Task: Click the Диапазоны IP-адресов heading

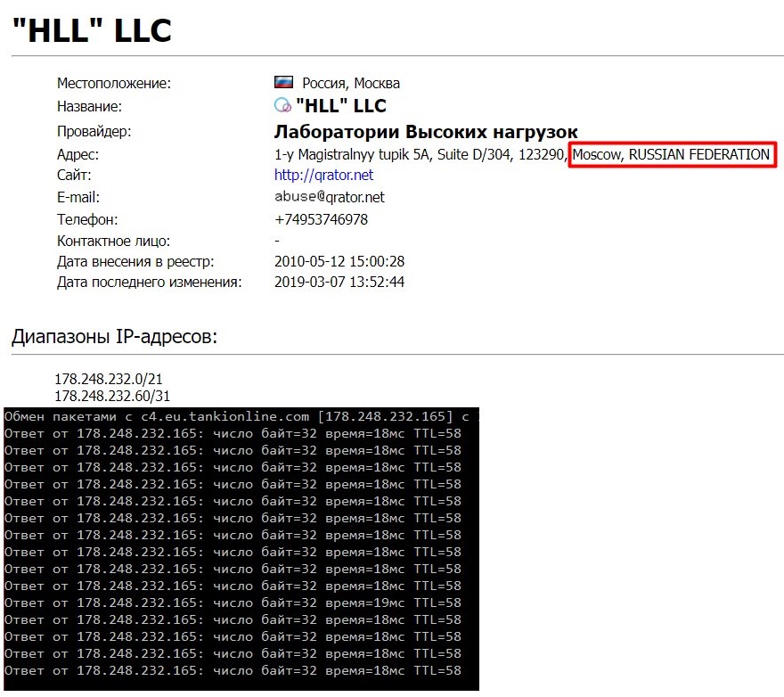Action: tap(115, 336)
